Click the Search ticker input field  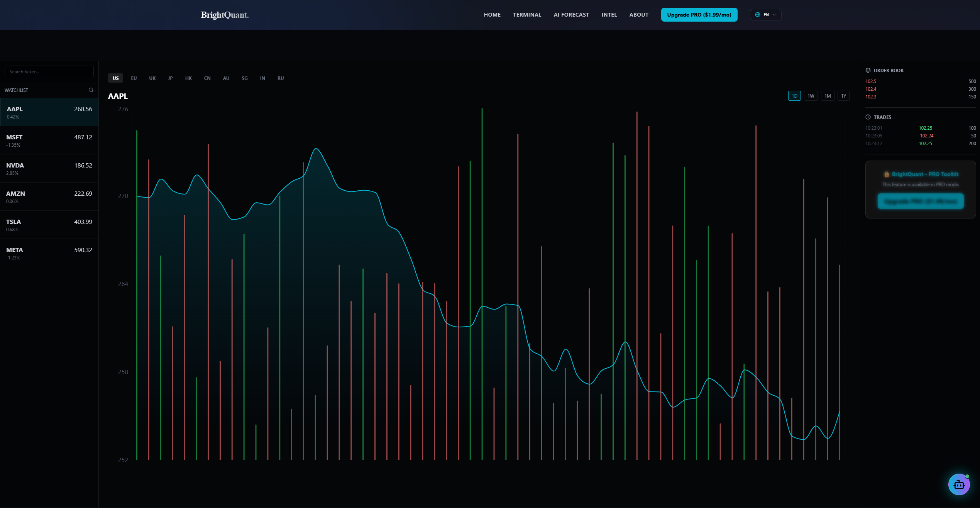point(49,71)
